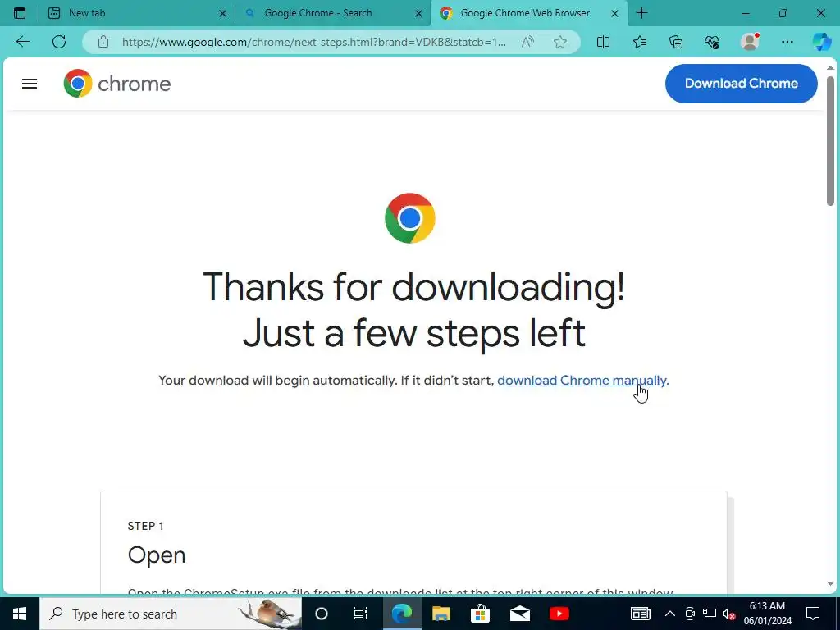Open Copilot sidebar icon
The image size is (840, 630).
pos(822,42)
